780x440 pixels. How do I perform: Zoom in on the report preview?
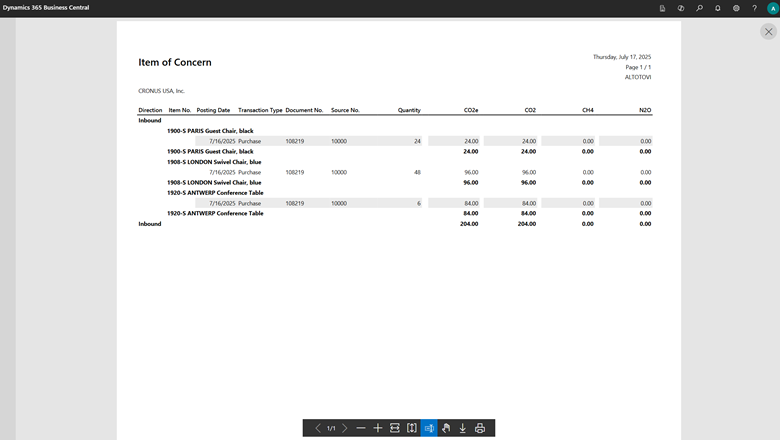coord(378,428)
